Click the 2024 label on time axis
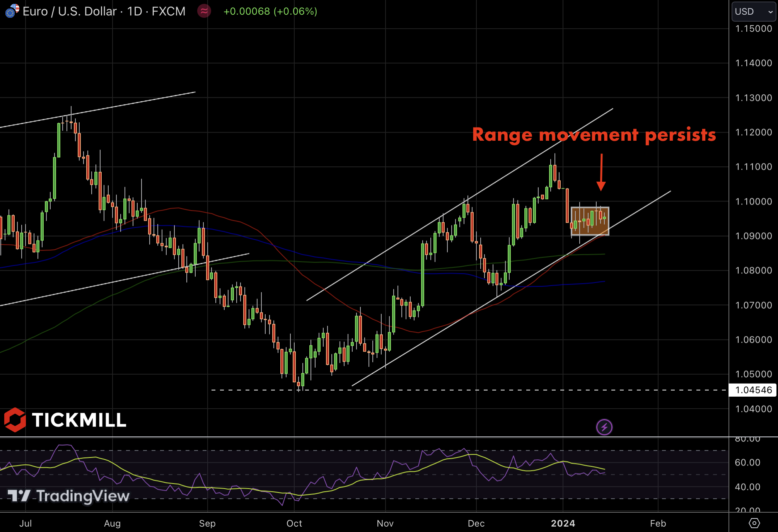This screenshot has height=532, width=778. 563,523
